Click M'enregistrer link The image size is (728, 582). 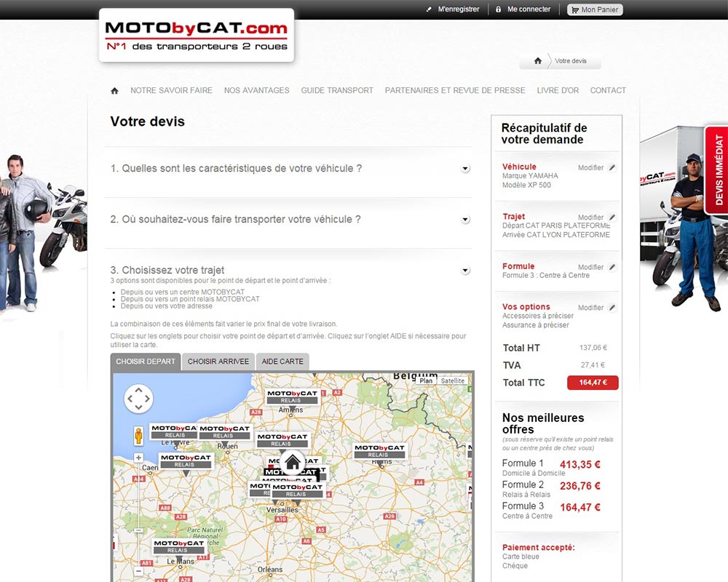[x=459, y=9]
